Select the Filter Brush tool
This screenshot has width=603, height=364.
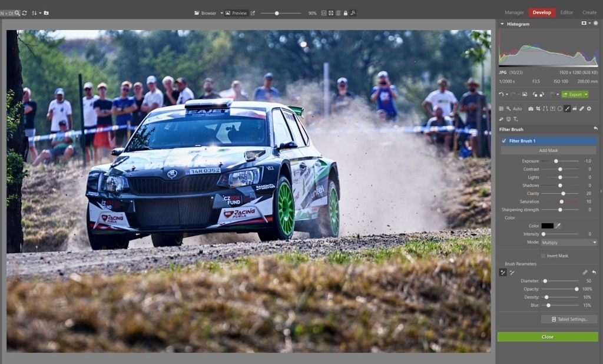pyautogui.click(x=567, y=109)
